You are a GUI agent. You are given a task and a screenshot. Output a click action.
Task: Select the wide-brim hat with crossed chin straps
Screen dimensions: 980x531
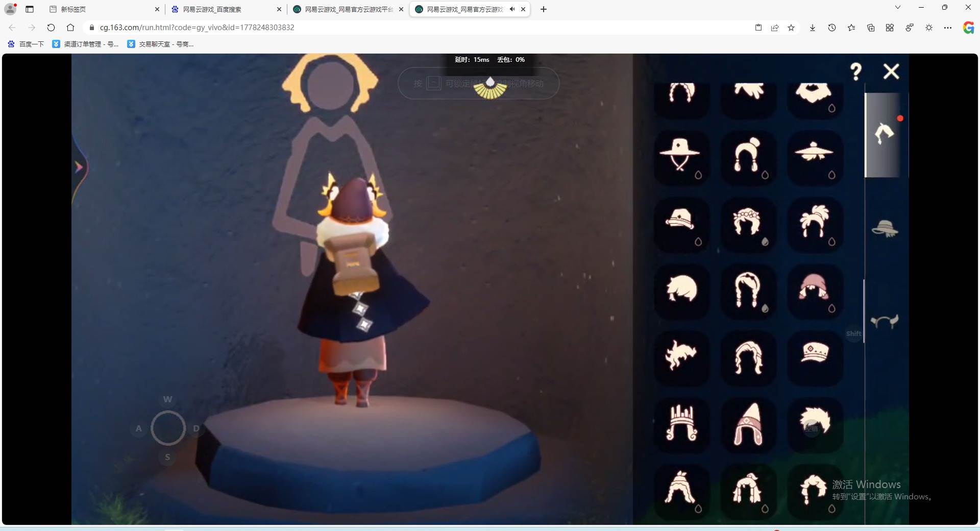[x=681, y=158]
